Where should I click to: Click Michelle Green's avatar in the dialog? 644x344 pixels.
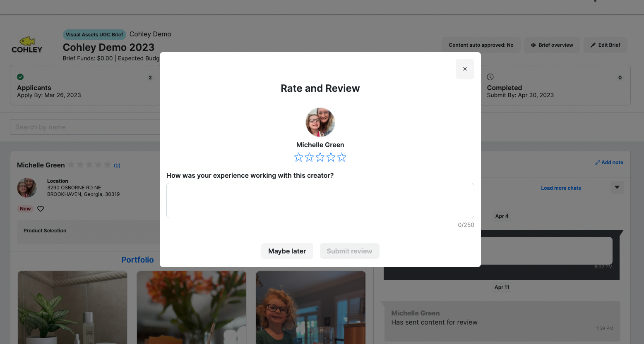click(x=320, y=122)
